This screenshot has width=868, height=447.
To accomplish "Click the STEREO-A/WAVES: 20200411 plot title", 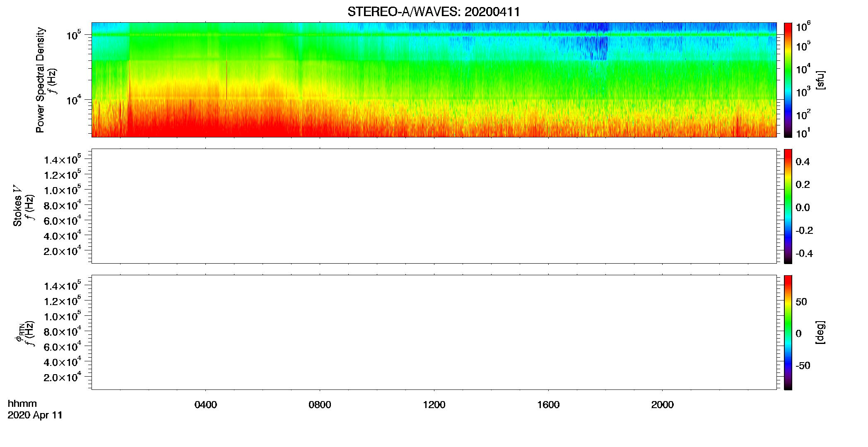I will tap(434, 12).
